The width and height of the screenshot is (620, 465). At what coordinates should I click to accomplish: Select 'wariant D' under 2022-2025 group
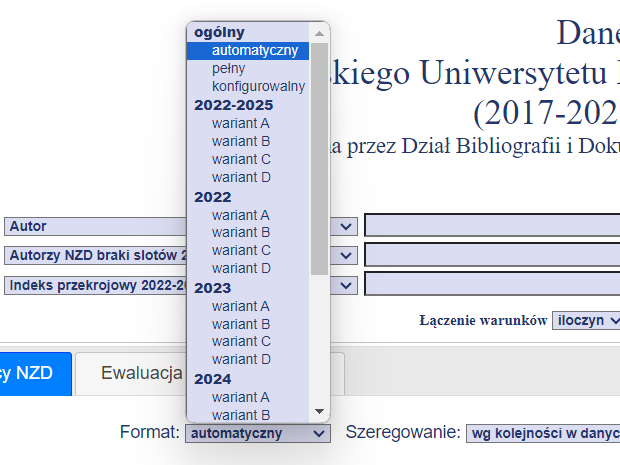240,177
